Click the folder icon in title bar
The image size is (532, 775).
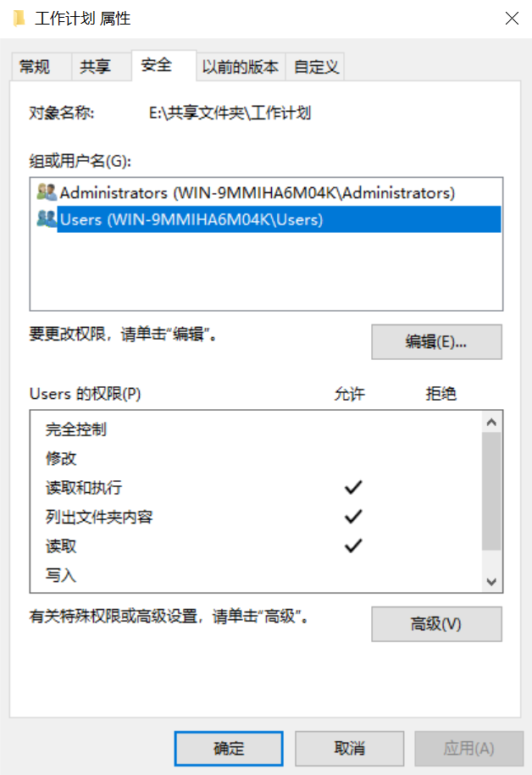coord(19,19)
